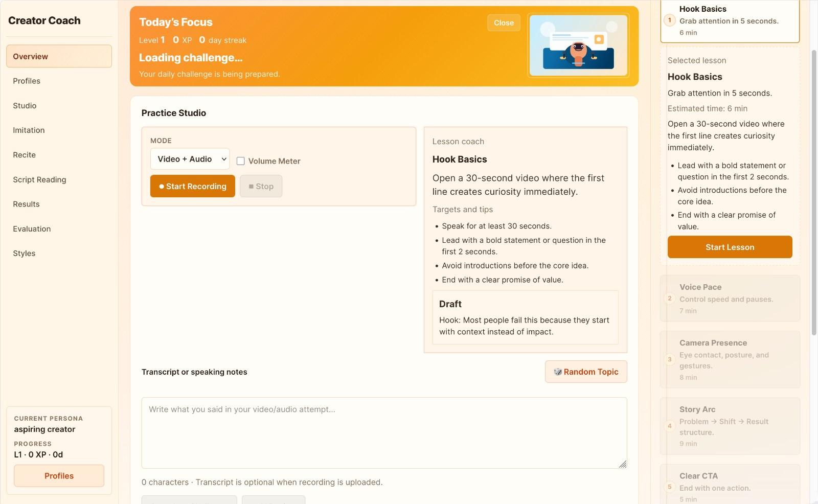Start Recording in Practice Studio
The width and height of the screenshot is (818, 504).
point(192,186)
